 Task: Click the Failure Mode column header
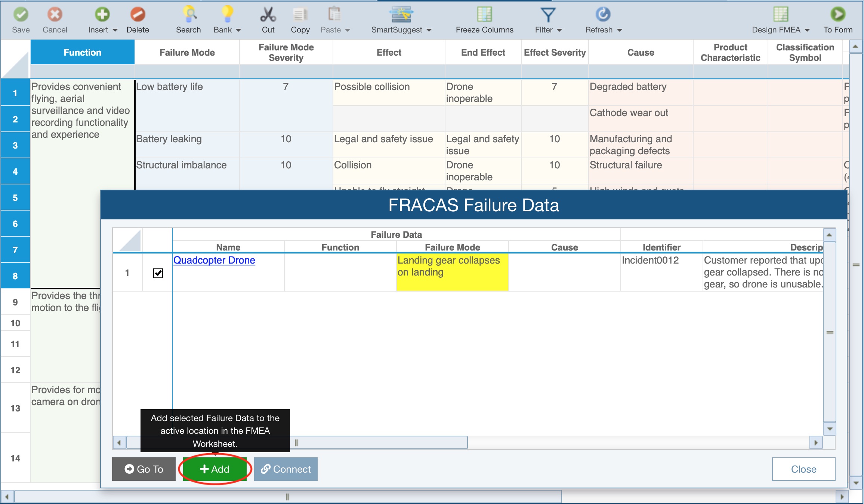click(x=187, y=53)
